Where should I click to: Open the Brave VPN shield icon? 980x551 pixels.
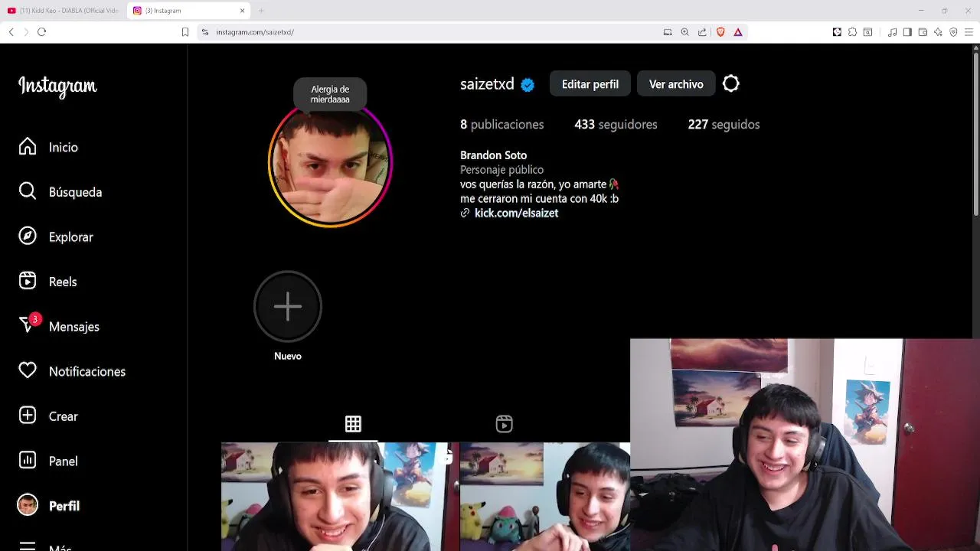pyautogui.click(x=953, y=32)
